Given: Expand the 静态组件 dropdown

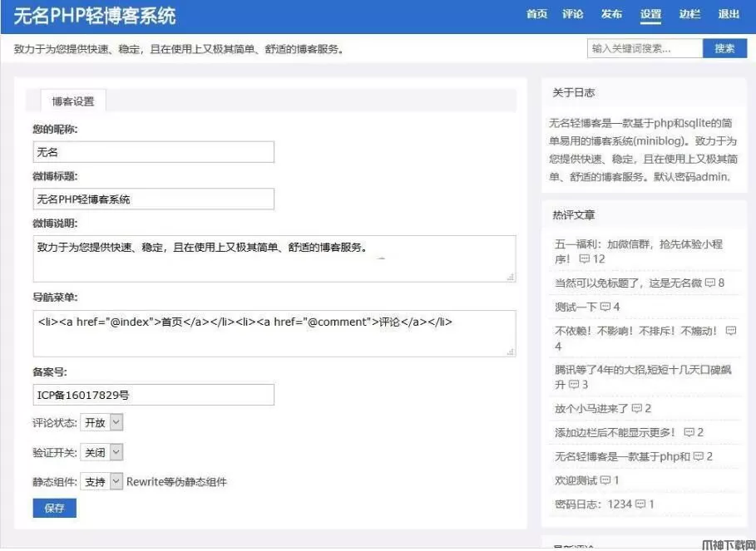Looking at the screenshot, I should (101, 482).
